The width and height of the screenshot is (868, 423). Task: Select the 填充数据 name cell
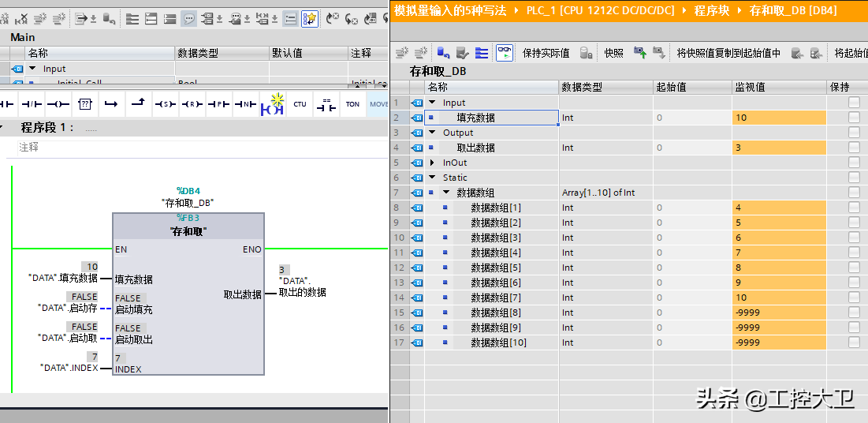click(x=492, y=118)
